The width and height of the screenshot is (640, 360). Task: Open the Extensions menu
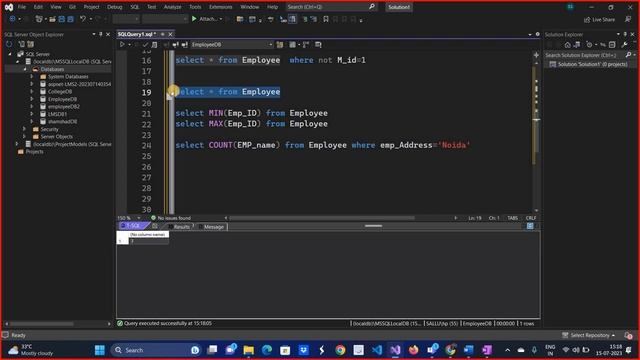[x=220, y=7]
